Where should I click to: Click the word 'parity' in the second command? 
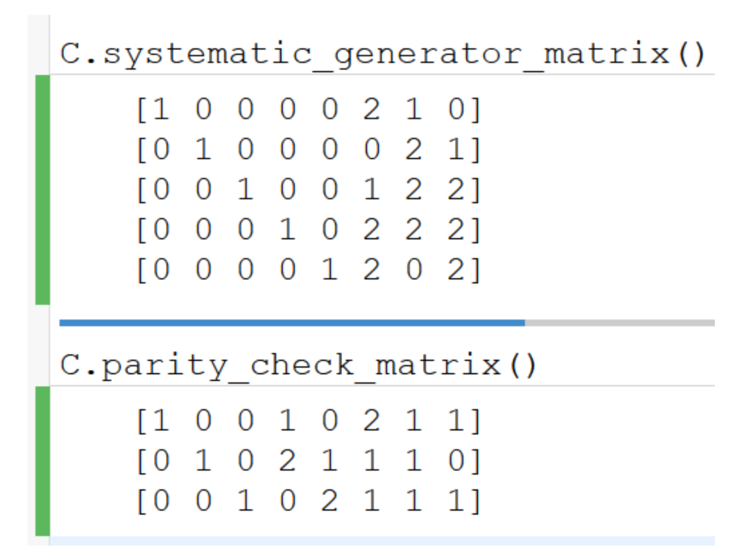(x=164, y=367)
